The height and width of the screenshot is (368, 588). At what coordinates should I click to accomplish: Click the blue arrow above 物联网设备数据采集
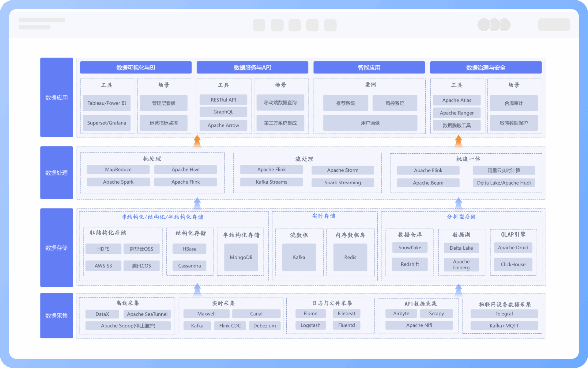click(458, 290)
